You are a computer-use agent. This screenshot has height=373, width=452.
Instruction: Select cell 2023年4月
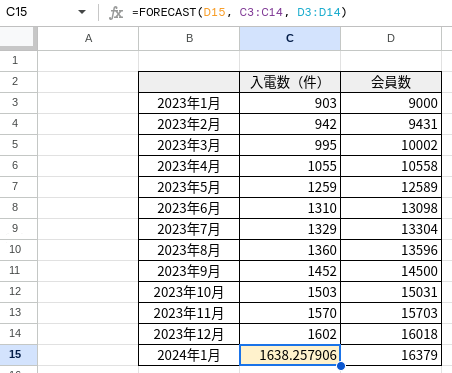[189, 166]
